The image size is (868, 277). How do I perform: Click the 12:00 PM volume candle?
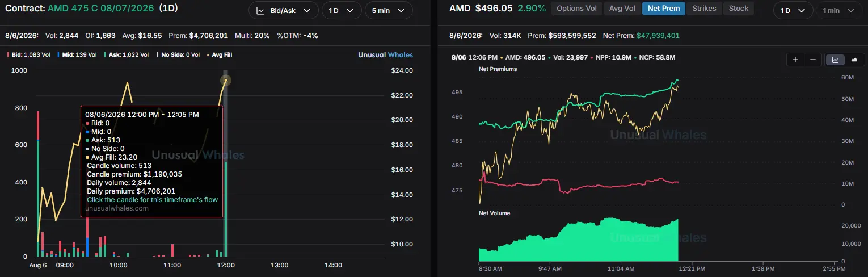click(x=226, y=209)
